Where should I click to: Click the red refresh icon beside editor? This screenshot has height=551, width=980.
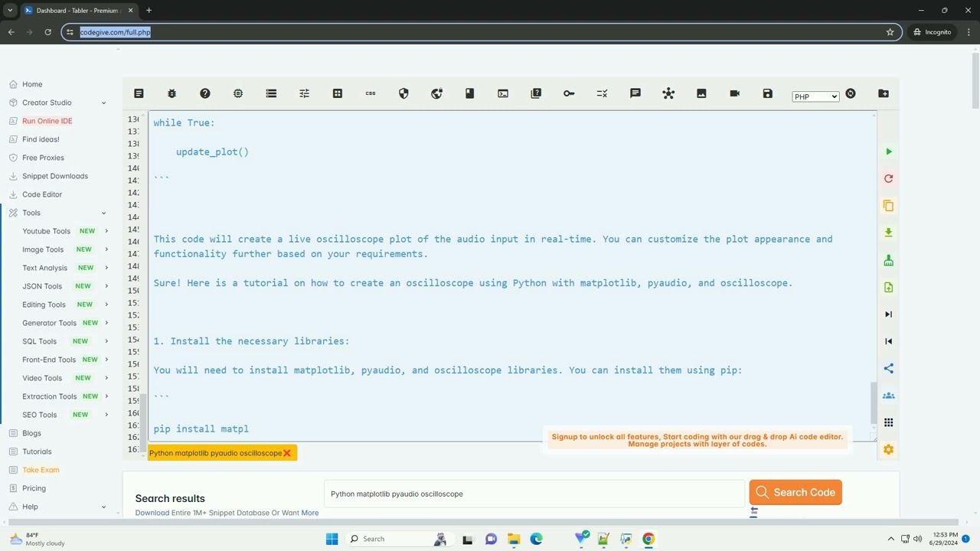click(x=889, y=178)
